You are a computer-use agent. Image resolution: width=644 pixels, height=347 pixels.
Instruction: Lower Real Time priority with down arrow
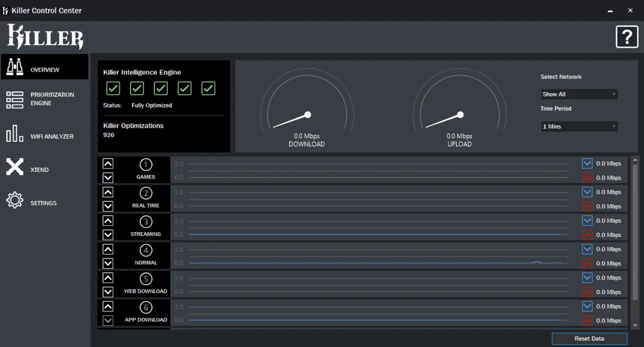pos(108,206)
